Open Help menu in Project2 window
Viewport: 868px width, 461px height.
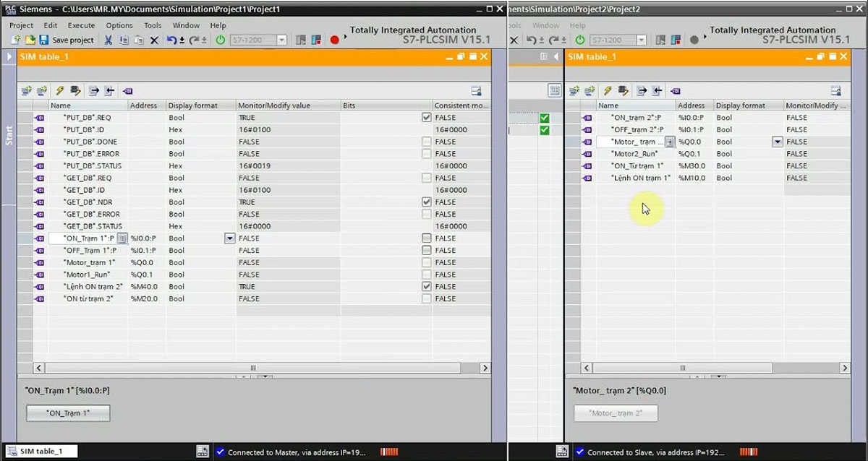577,25
